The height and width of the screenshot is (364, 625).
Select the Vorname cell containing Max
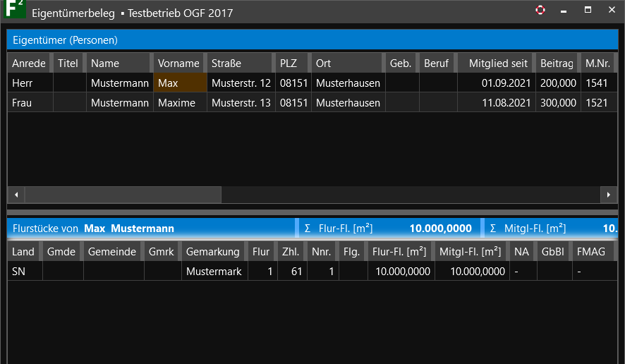click(180, 83)
